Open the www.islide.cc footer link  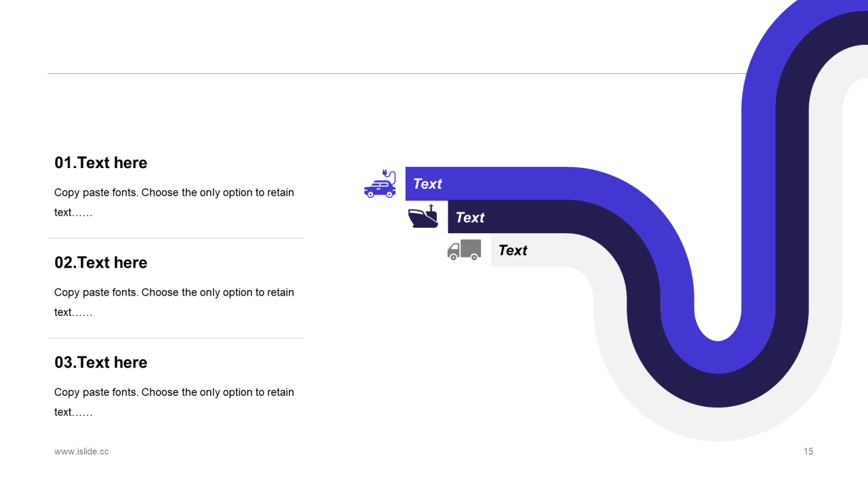[81, 451]
